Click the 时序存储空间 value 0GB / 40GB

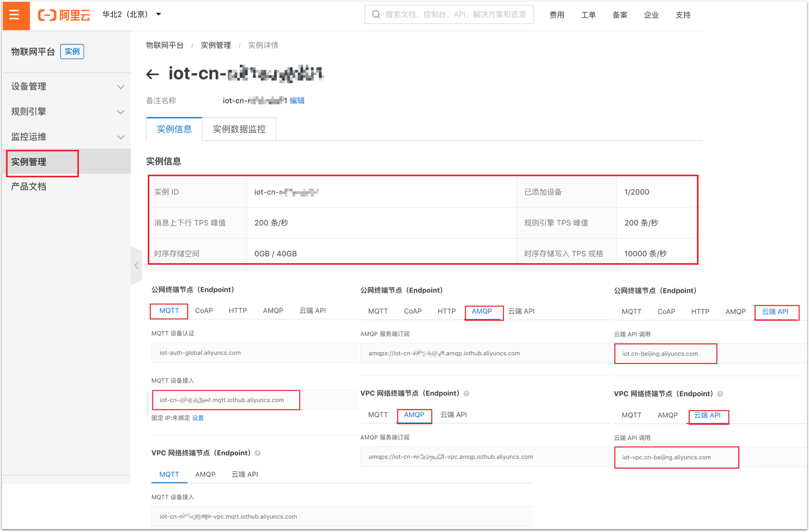pyautogui.click(x=275, y=253)
